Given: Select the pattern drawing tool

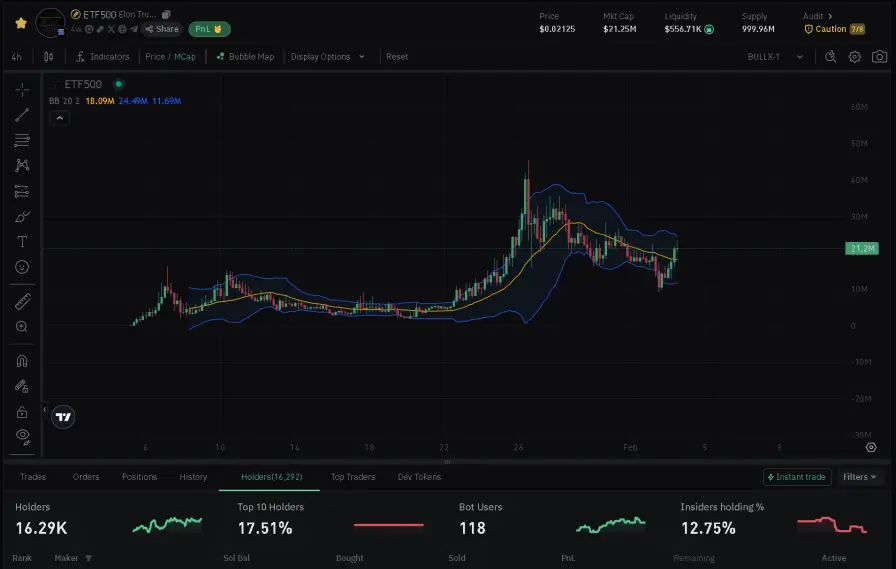Looking at the screenshot, I should tap(22, 165).
